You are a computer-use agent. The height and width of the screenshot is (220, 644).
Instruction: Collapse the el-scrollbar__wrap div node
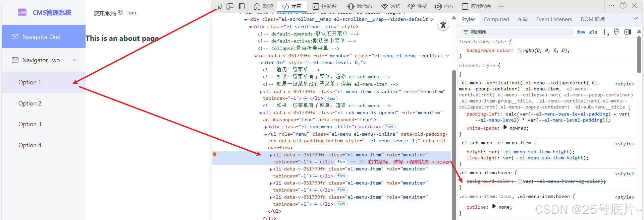246,19
